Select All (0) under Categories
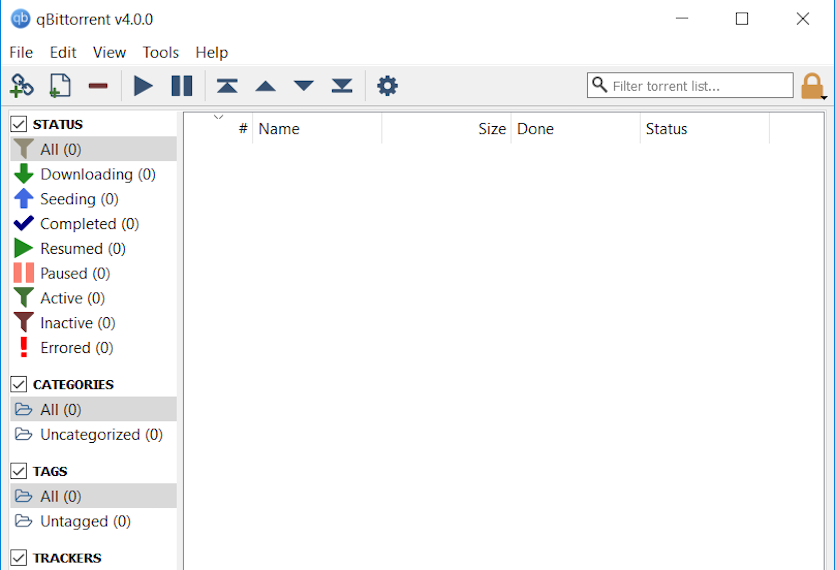835x570 pixels. click(93, 409)
